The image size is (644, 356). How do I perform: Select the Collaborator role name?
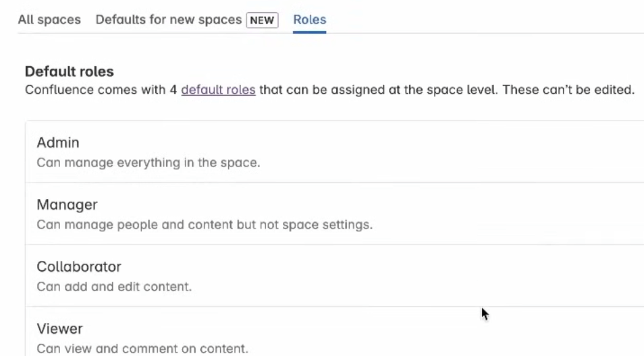click(79, 267)
